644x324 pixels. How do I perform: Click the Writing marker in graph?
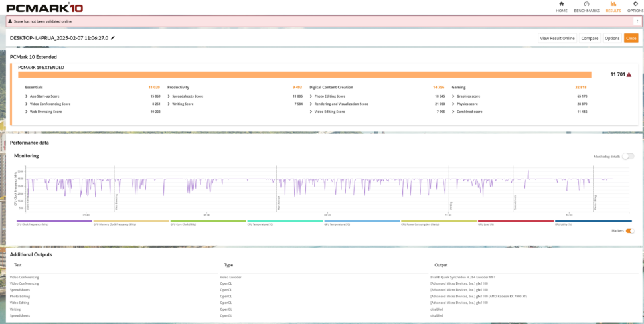(451, 205)
